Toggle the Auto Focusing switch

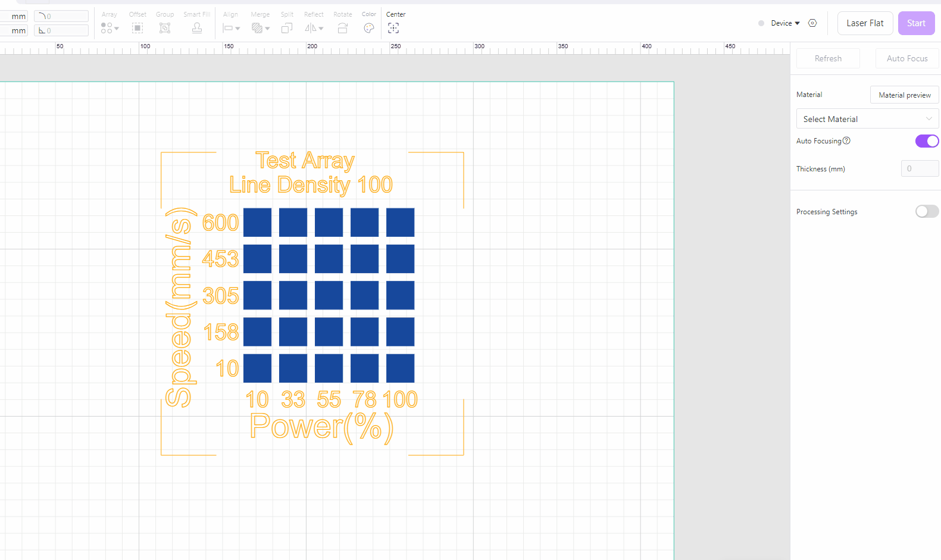tap(927, 141)
